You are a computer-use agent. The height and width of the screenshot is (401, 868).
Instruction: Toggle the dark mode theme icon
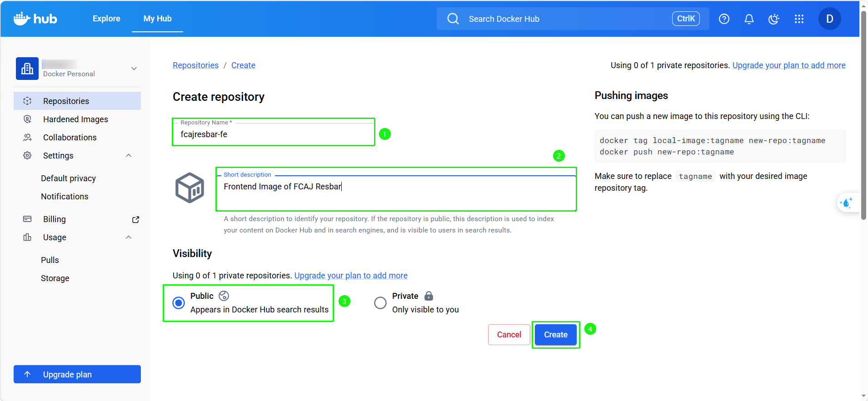click(x=773, y=19)
